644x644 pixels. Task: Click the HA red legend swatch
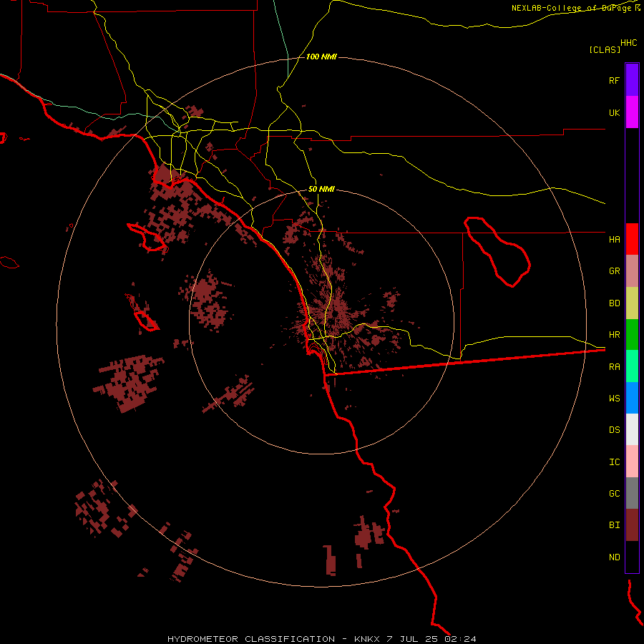coord(632,239)
